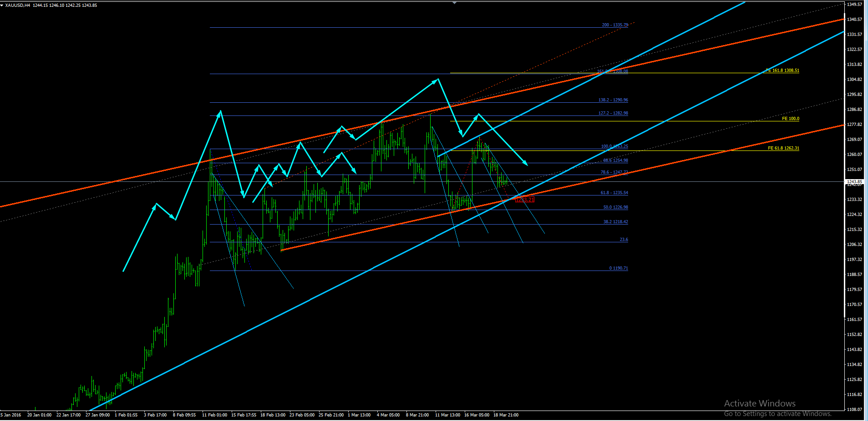The height and width of the screenshot is (421, 868).
Task: Click the Fibonacci label '61.8 - 1235.54'
Action: (x=614, y=193)
